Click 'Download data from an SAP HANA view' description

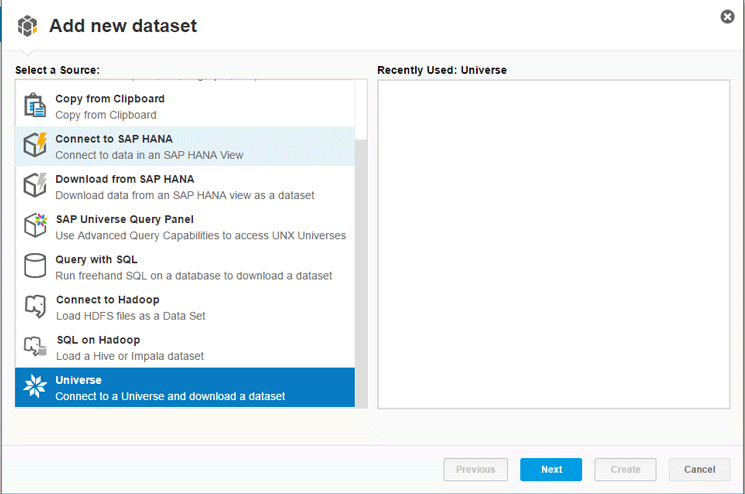click(x=185, y=195)
